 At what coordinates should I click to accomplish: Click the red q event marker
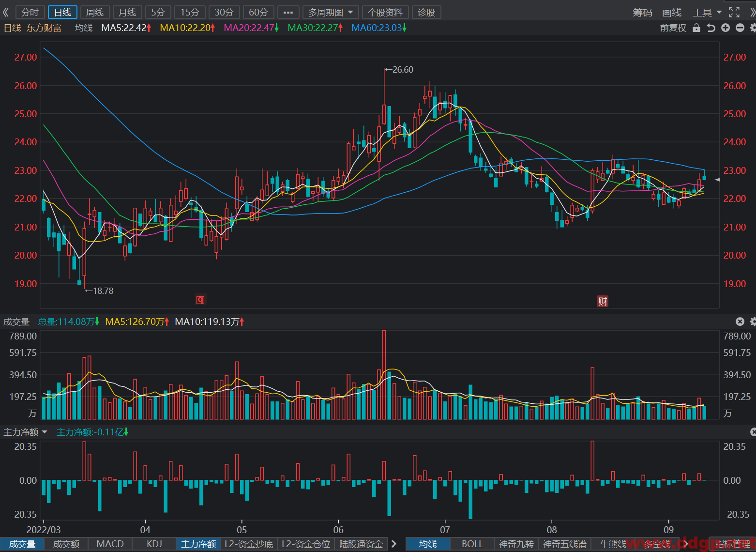click(200, 300)
